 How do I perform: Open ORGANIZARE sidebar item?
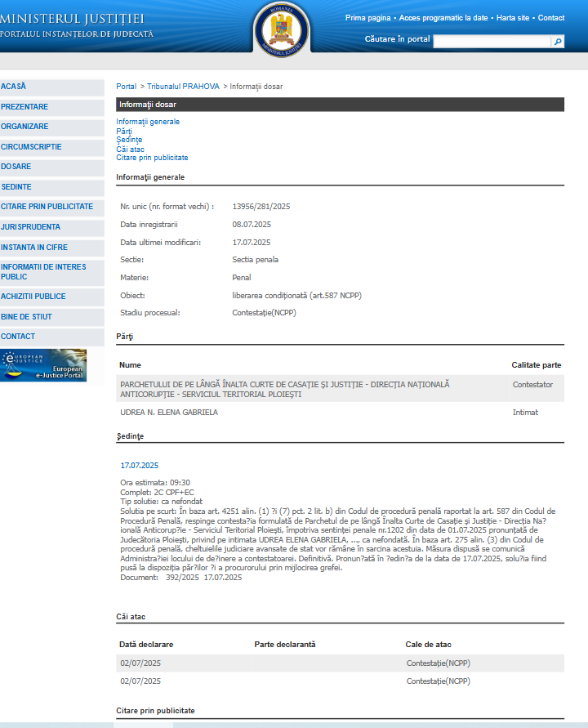coord(52,127)
